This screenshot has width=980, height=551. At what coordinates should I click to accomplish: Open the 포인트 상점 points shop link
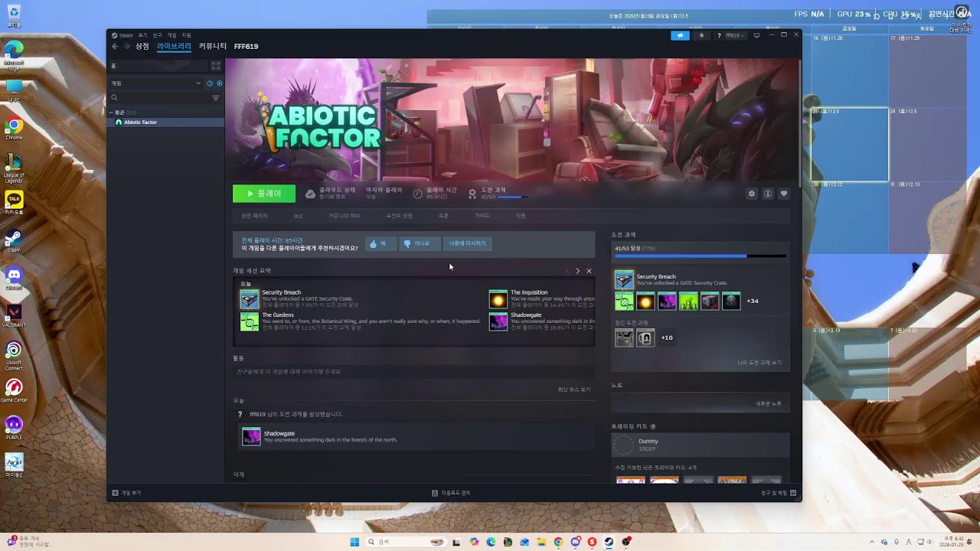coord(399,216)
